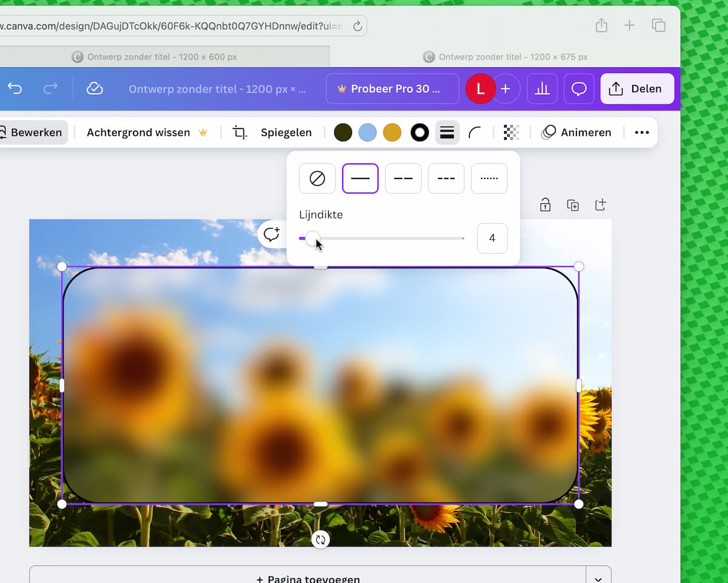Click the lock page icon
Screen dimensions: 728x583
pyautogui.click(x=545, y=205)
